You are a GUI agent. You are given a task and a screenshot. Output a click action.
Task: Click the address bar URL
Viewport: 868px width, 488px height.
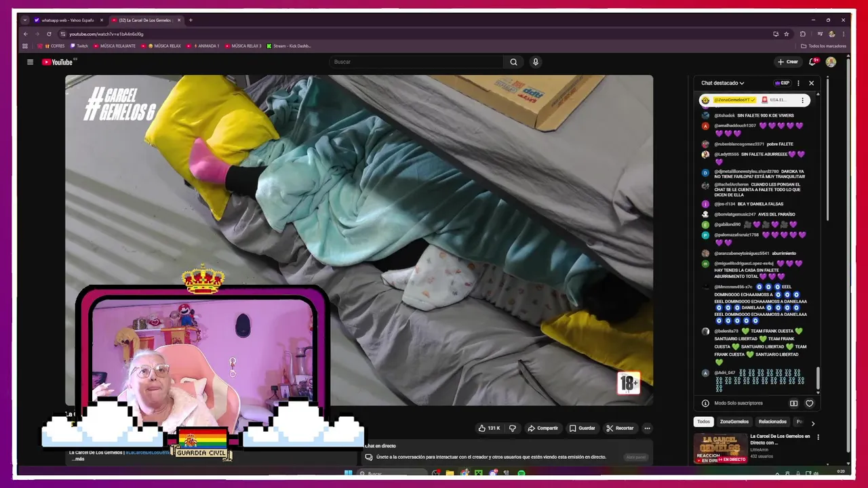106,34
